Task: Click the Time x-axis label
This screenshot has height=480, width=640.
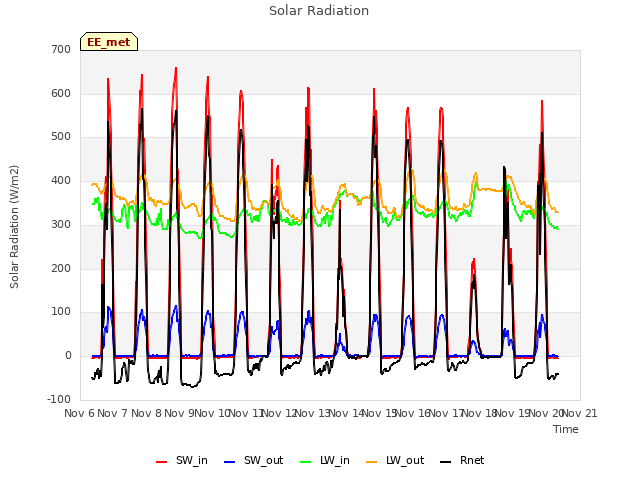Action: click(566, 429)
